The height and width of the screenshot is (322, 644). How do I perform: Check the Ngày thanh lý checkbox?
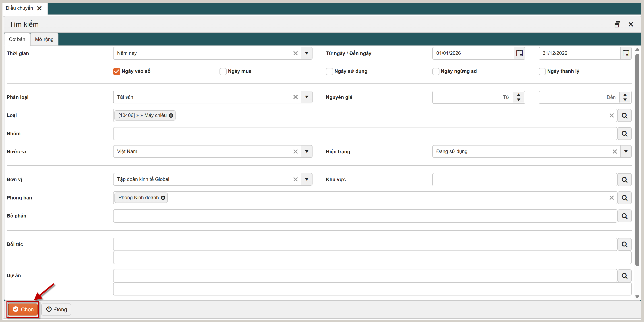[x=542, y=71]
